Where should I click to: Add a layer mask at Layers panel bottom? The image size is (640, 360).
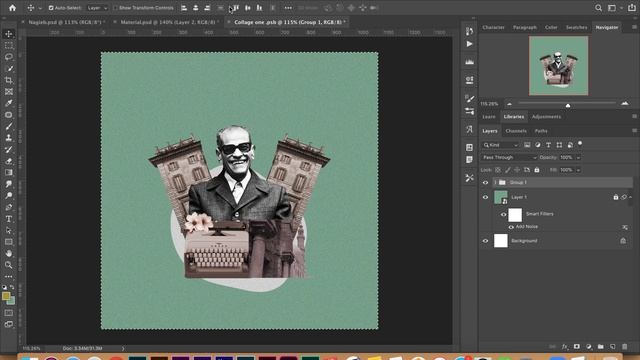pyautogui.click(x=576, y=347)
